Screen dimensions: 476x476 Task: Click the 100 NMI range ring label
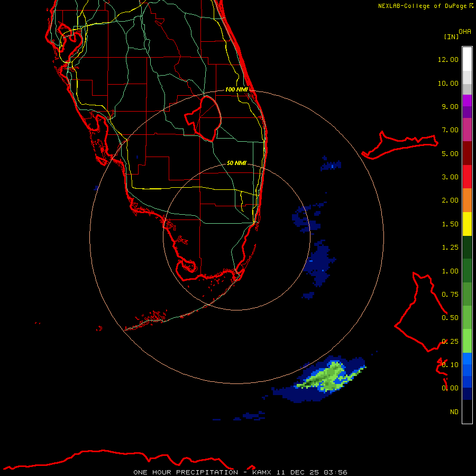pos(236,89)
